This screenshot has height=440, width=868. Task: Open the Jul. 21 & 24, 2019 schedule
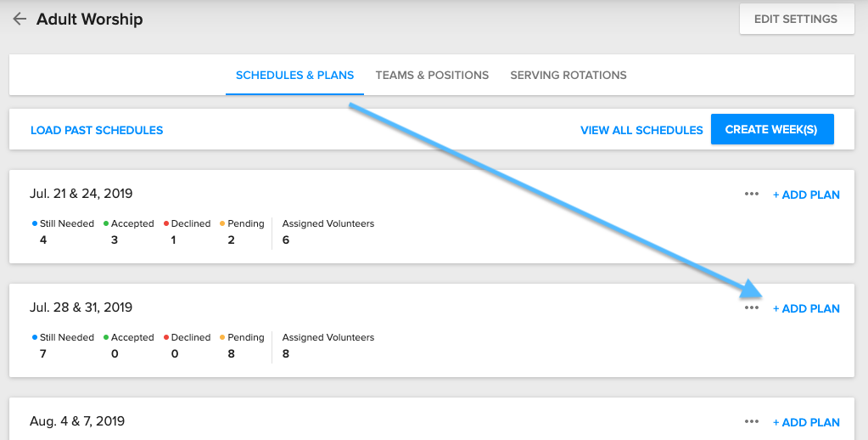[x=81, y=194]
